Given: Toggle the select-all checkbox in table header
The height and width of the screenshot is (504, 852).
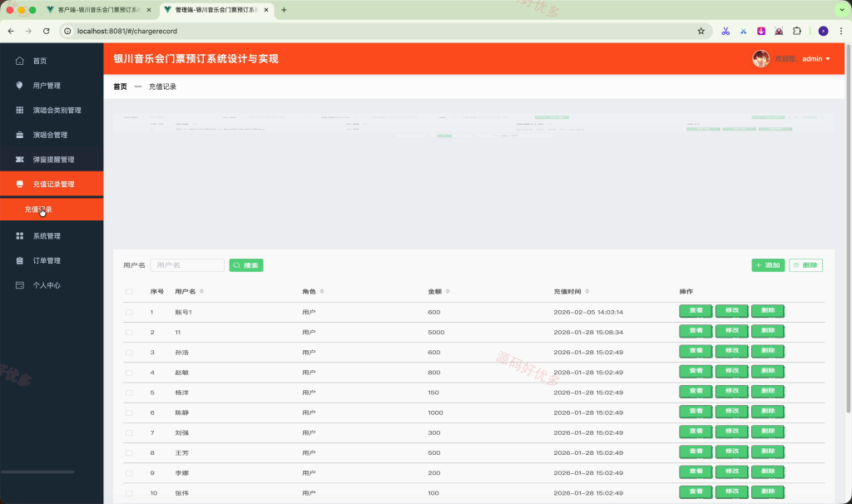Looking at the screenshot, I should tap(129, 292).
